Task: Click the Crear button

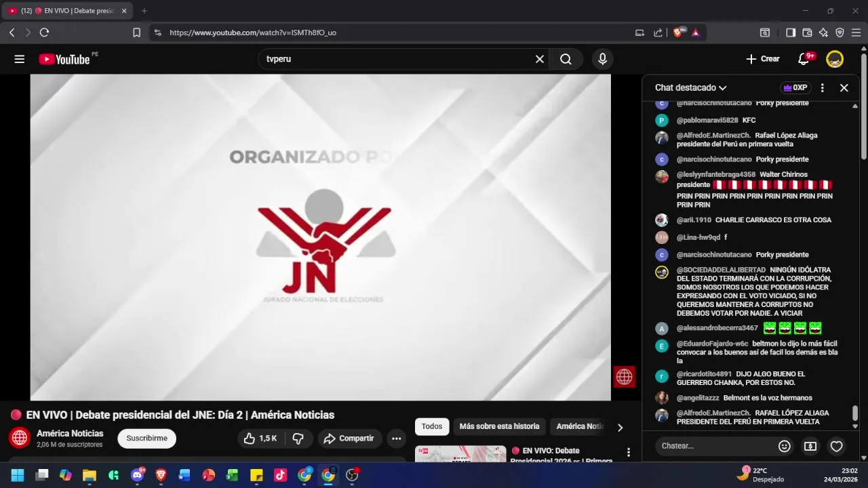Action: pos(763,59)
